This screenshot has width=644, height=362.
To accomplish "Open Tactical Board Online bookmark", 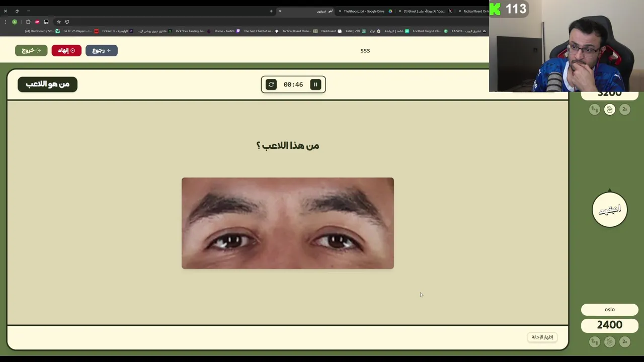I will coord(299,31).
